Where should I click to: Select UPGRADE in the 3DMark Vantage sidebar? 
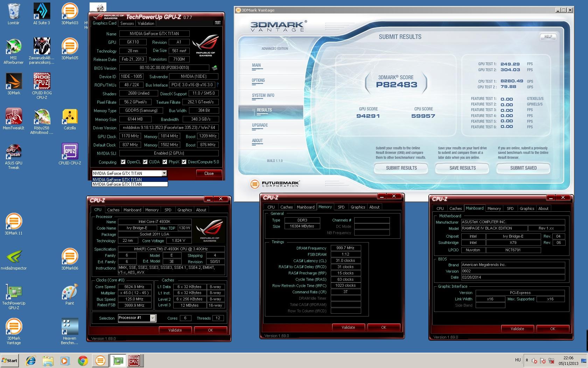[x=260, y=125]
